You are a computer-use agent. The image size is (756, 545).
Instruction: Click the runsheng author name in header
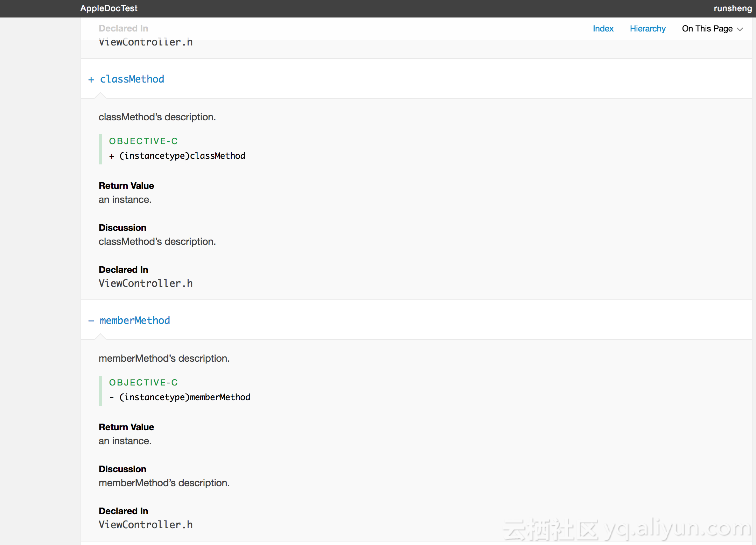point(733,8)
